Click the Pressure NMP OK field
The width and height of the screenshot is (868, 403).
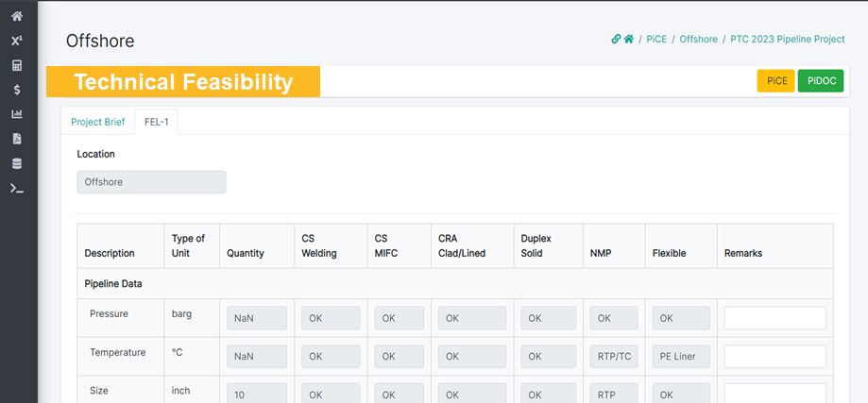pyautogui.click(x=614, y=318)
